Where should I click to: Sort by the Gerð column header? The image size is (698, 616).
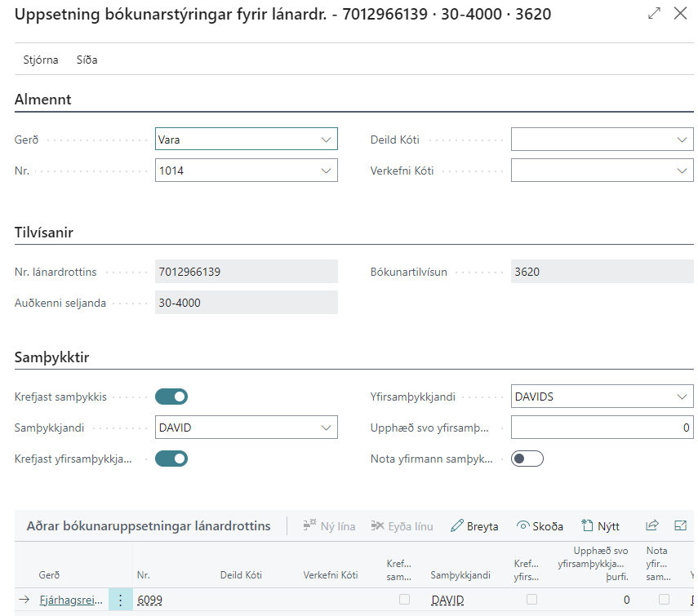(x=49, y=575)
